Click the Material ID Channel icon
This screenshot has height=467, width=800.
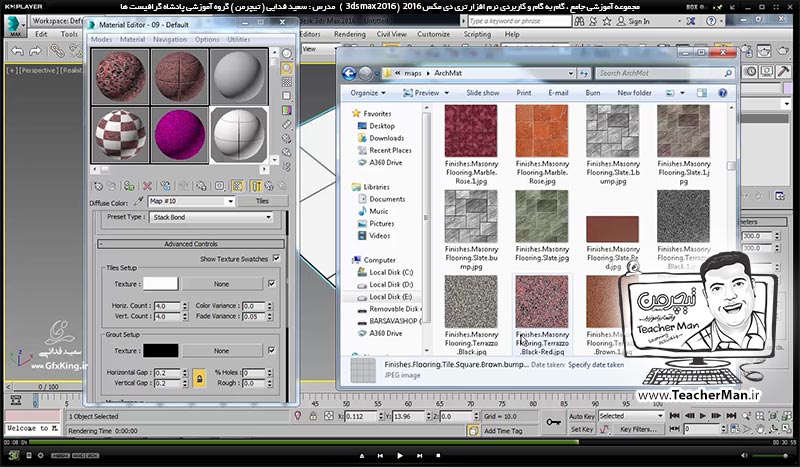click(x=219, y=186)
